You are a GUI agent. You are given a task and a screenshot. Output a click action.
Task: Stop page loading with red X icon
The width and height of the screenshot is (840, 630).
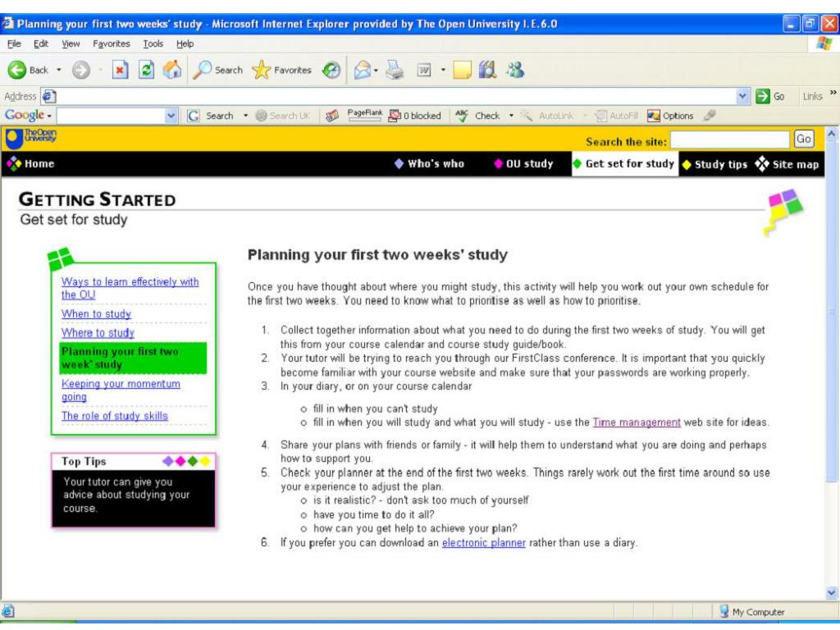(120, 70)
